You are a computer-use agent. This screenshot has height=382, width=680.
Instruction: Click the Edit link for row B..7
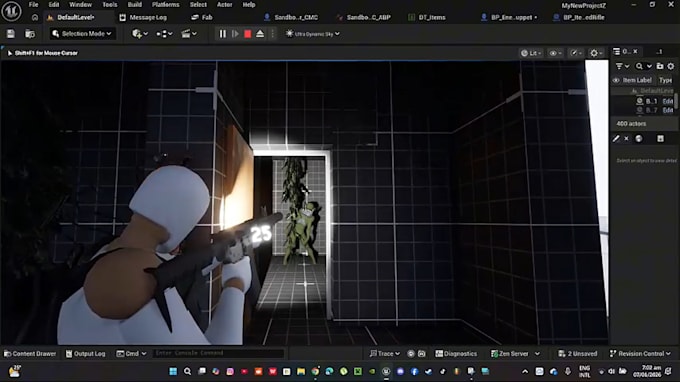[x=668, y=110]
